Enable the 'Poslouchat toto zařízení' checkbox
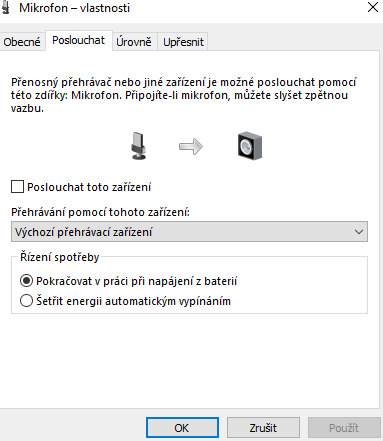This screenshot has height=441, width=383. click(17, 187)
